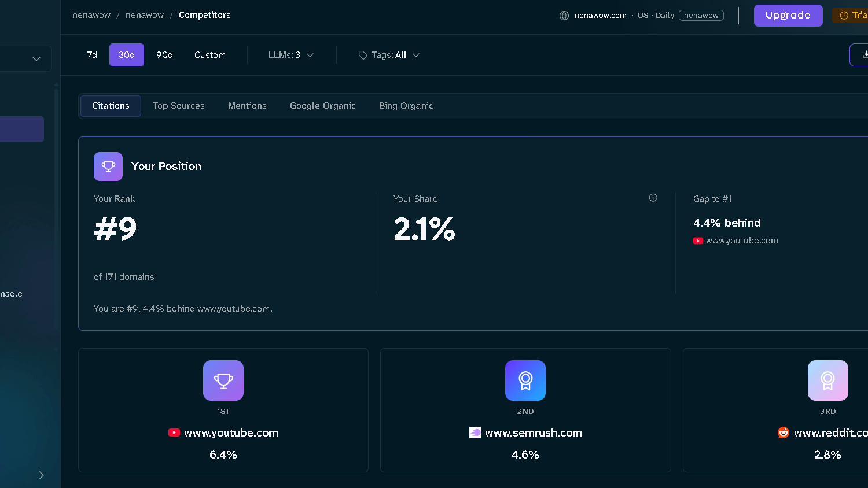Open the sidebar dropdown chevron at top left
Viewport: 868px width, 488px height.
click(x=36, y=59)
